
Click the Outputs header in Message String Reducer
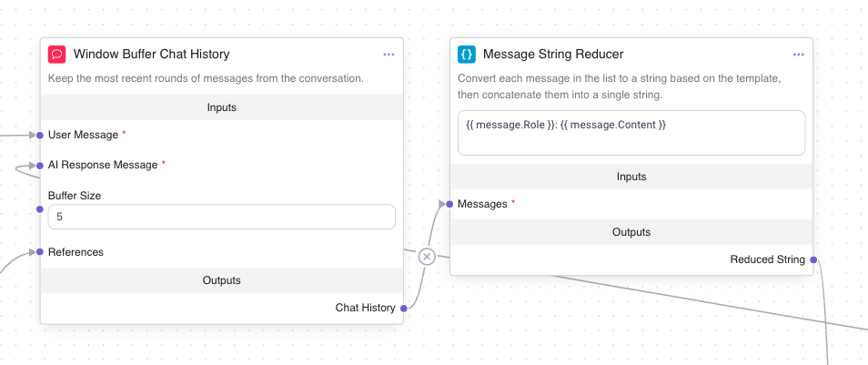tap(631, 232)
